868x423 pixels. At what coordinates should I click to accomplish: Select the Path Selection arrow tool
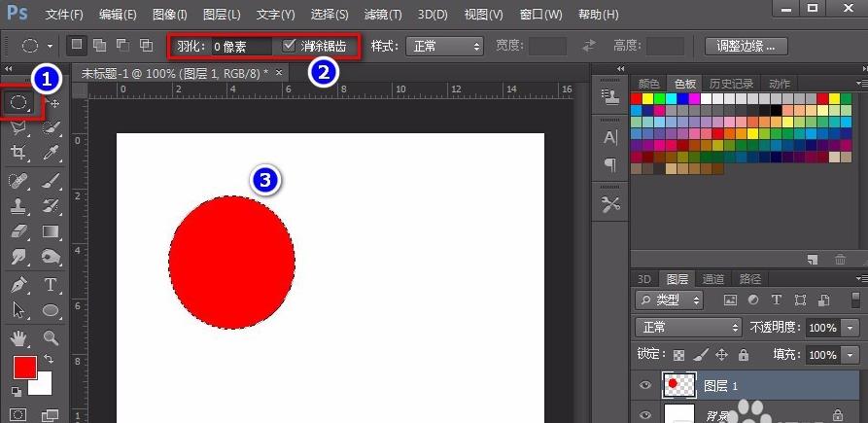[18, 310]
